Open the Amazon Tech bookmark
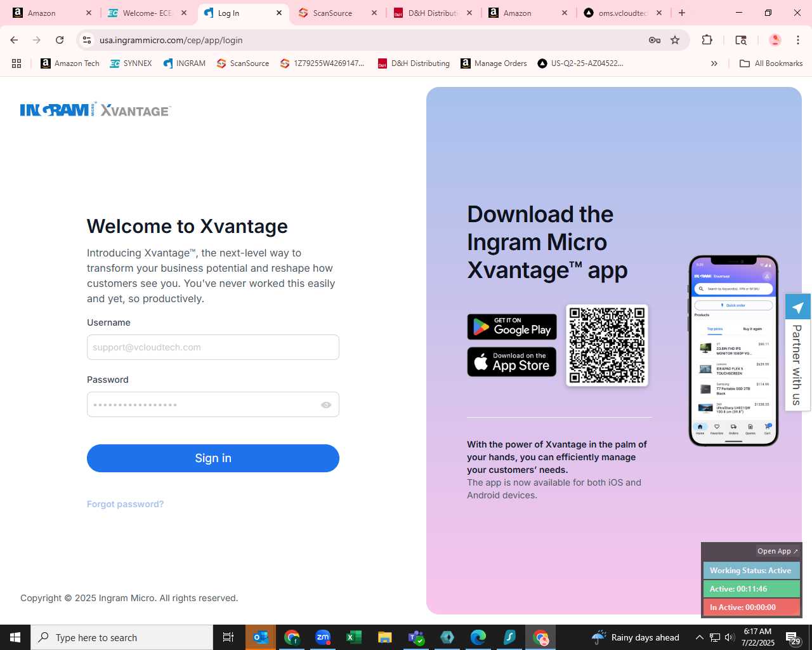812x650 pixels. tap(70, 63)
